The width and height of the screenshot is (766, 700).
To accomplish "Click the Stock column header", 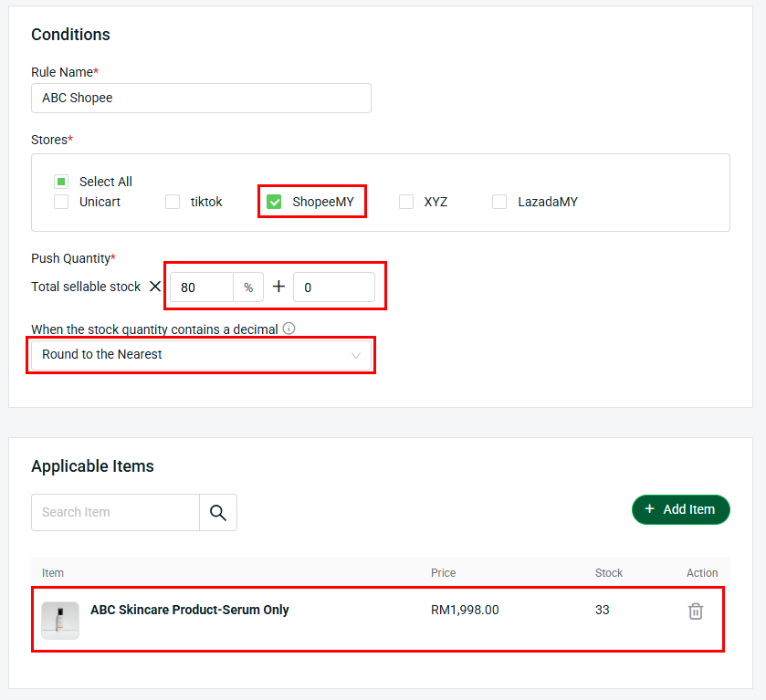I will click(x=608, y=573).
